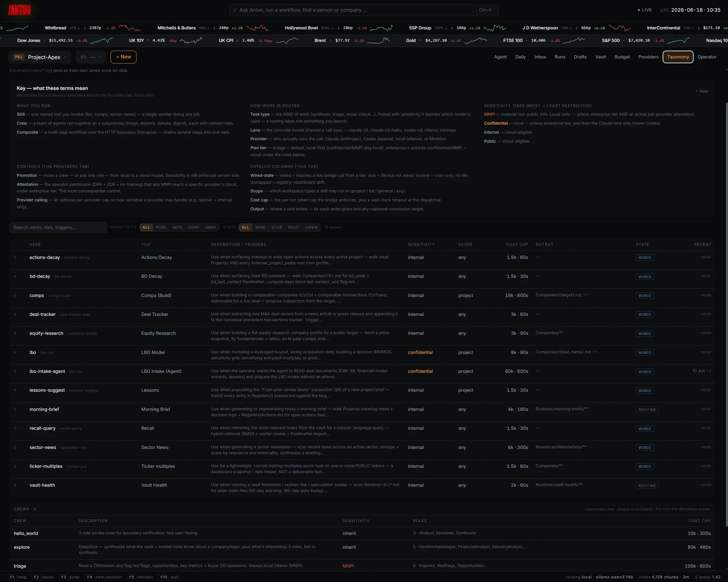Click the LIVE status indicator
The height and width of the screenshot is (582, 728).
(645, 10)
